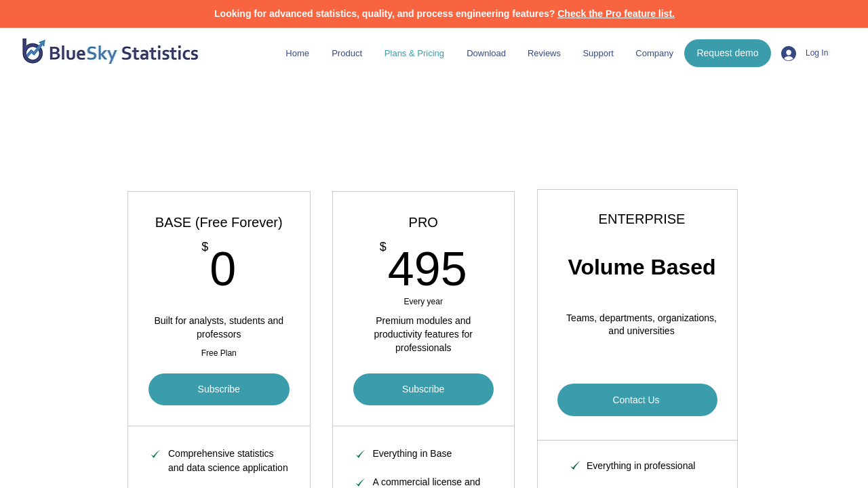Click checkmark icon beside Everything in professional

coord(575,466)
